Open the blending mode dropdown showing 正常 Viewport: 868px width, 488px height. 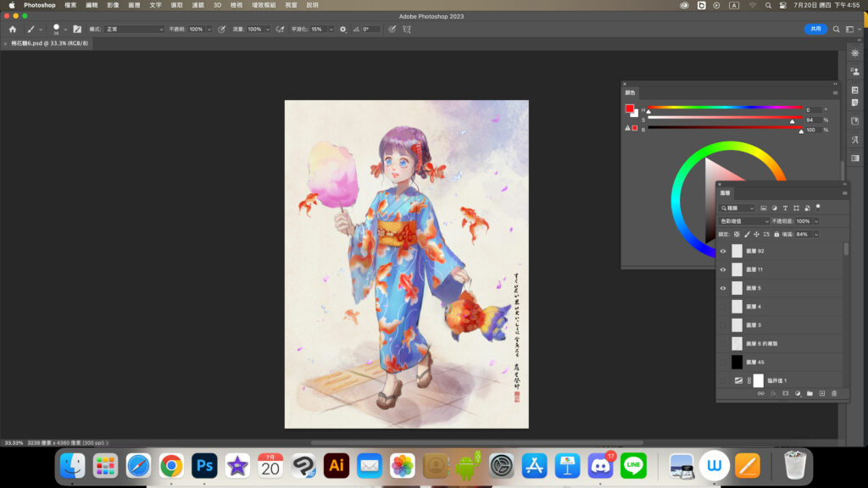[x=134, y=30]
